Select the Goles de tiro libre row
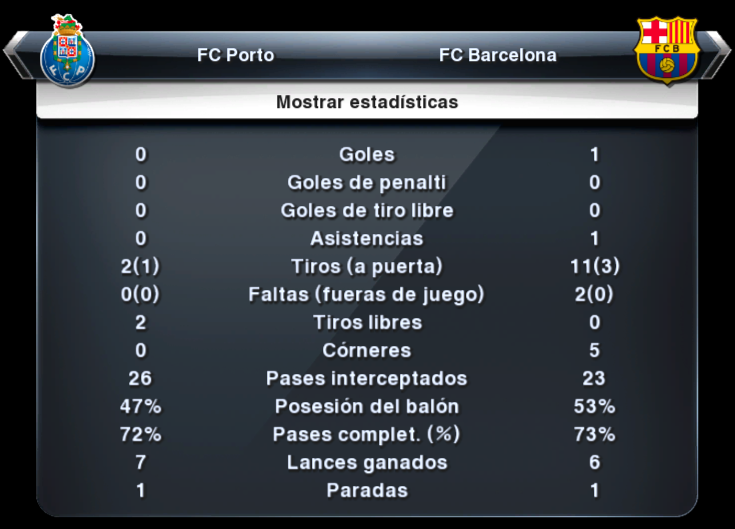Screen dimensions: 735x529 point(367,210)
